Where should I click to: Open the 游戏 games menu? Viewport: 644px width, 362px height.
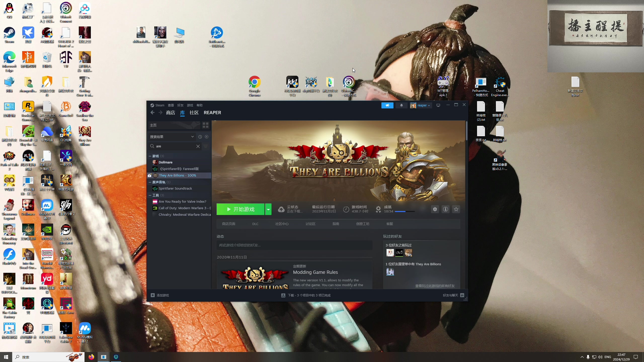click(x=190, y=105)
